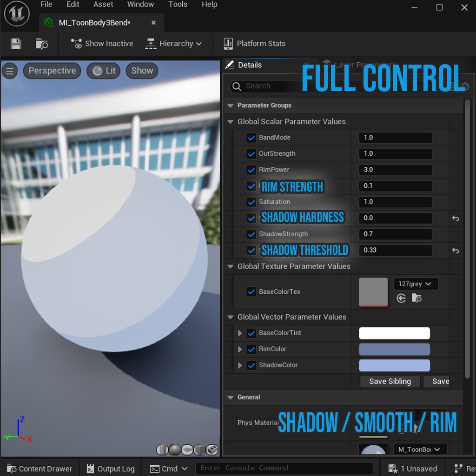Use selected asset for BaseColorTex
Screen dimensions: 476x476
(401, 298)
